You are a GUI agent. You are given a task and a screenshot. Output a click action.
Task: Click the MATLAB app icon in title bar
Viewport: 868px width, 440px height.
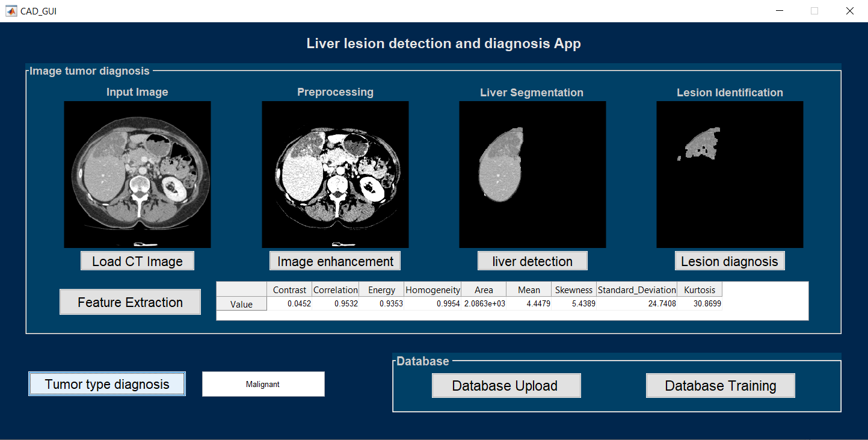pos(11,11)
